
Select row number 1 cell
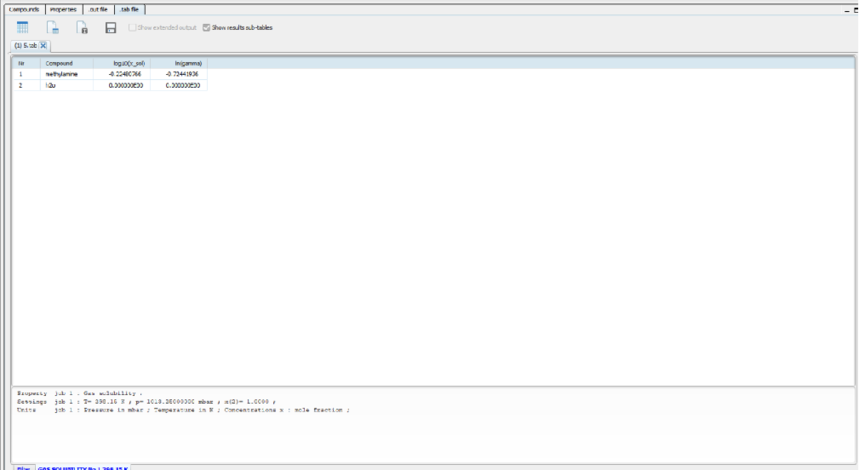point(26,74)
